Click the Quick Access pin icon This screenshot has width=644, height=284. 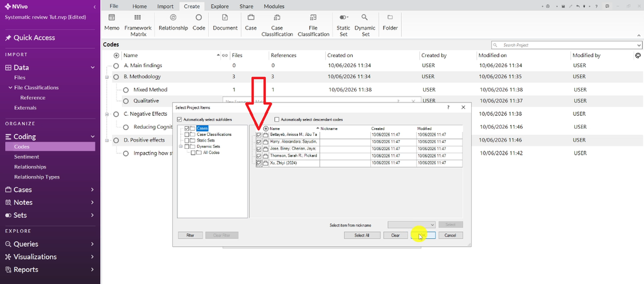point(8,38)
